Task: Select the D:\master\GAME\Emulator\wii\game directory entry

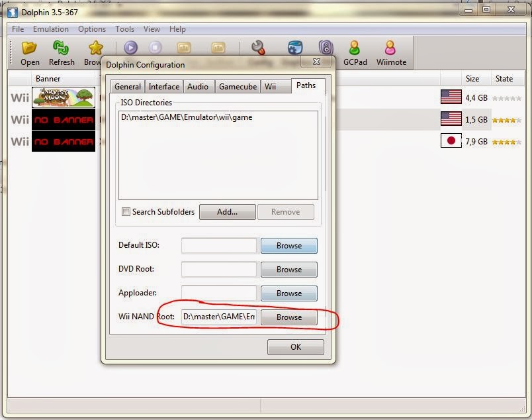Action: 187,117
